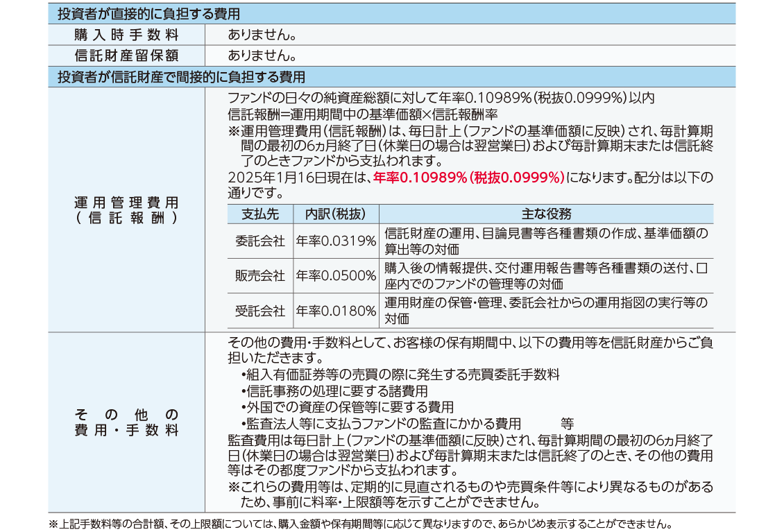Select the 受託会社 cell
This screenshot has width=784, height=532.
(260, 311)
